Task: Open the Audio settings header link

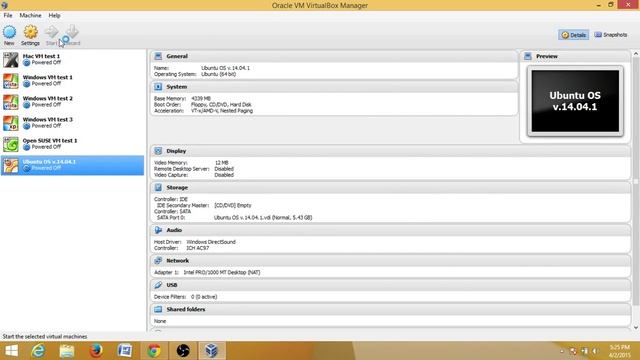Action: point(174,230)
